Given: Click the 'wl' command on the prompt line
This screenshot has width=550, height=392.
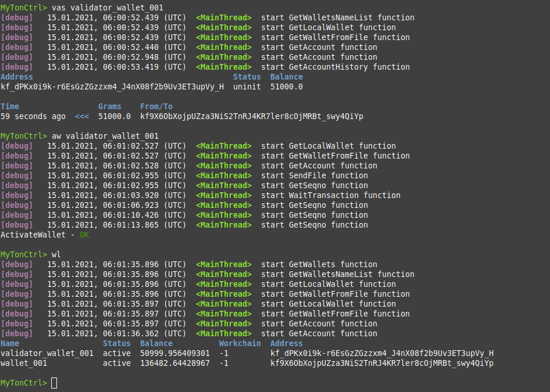Looking at the screenshot, I should point(56,254).
